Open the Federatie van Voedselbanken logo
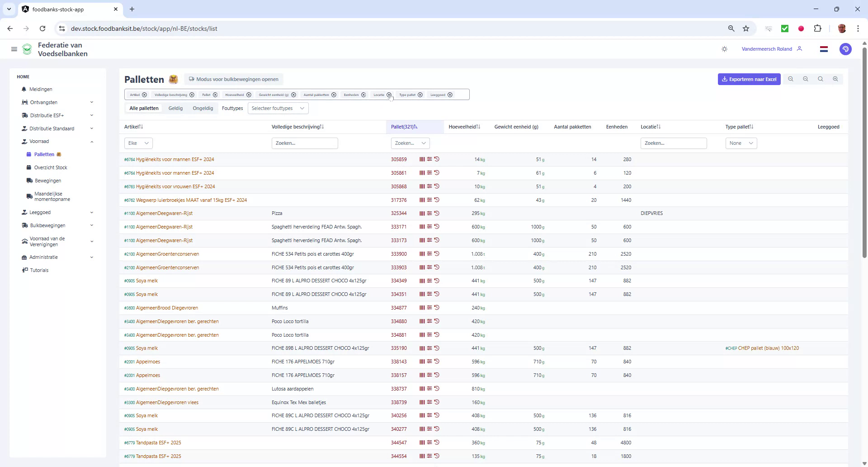The image size is (868, 467). pos(27,49)
